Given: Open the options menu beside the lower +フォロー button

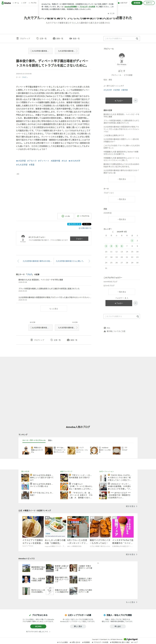Looking at the screenshot, I should click(136, 303).
